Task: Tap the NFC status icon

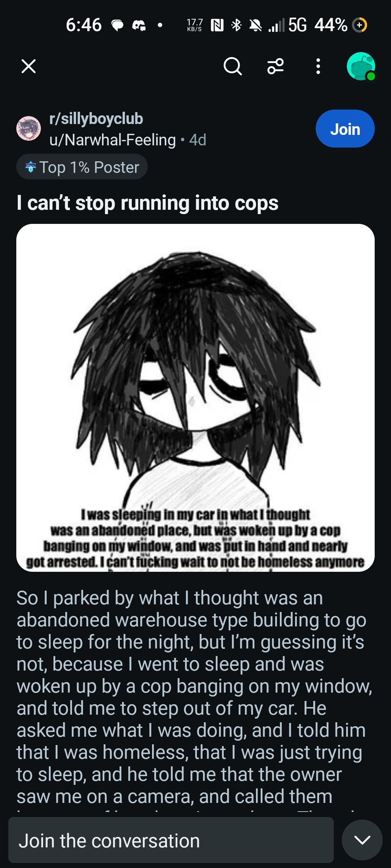Action: 217,25
